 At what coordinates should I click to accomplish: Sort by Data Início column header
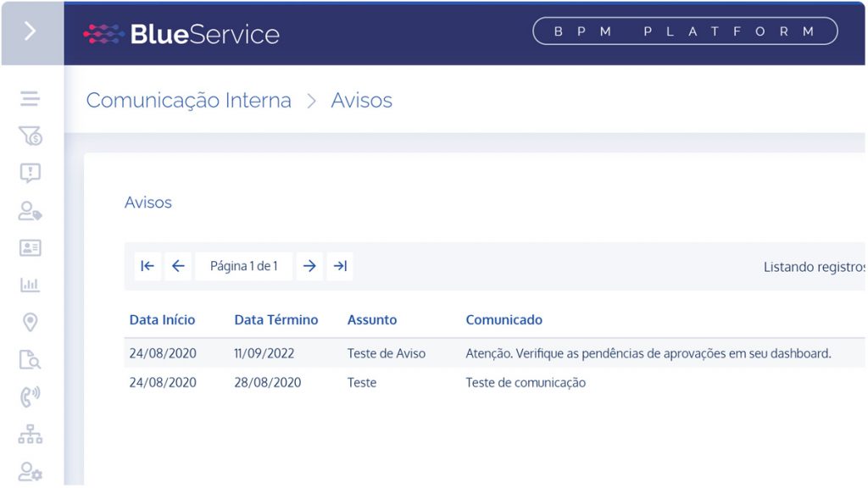click(162, 319)
